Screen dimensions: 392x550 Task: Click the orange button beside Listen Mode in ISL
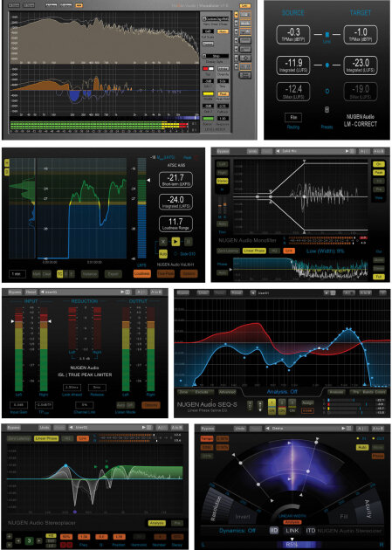click(x=151, y=405)
